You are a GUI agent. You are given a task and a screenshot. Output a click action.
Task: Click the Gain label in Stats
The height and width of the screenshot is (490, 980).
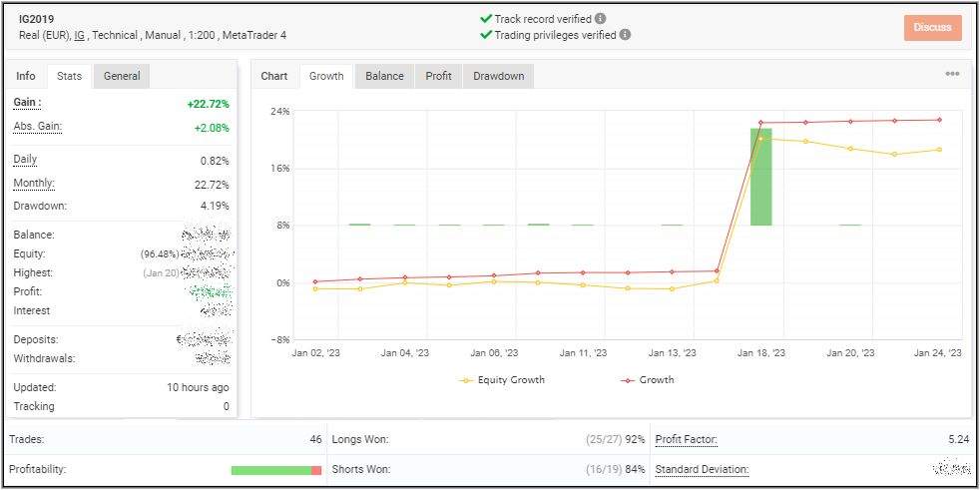(27, 103)
